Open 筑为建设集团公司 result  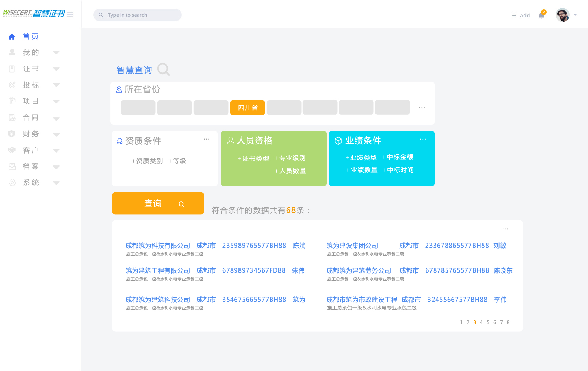pyautogui.click(x=352, y=246)
